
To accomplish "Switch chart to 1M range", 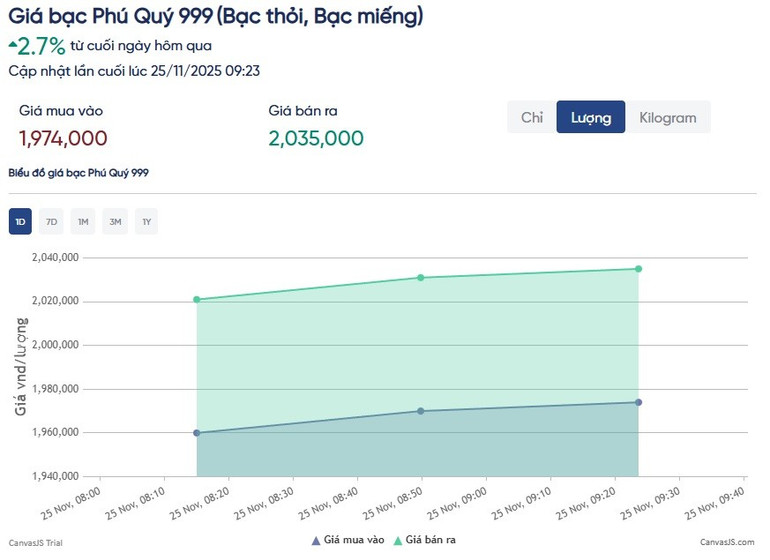I will (x=83, y=221).
